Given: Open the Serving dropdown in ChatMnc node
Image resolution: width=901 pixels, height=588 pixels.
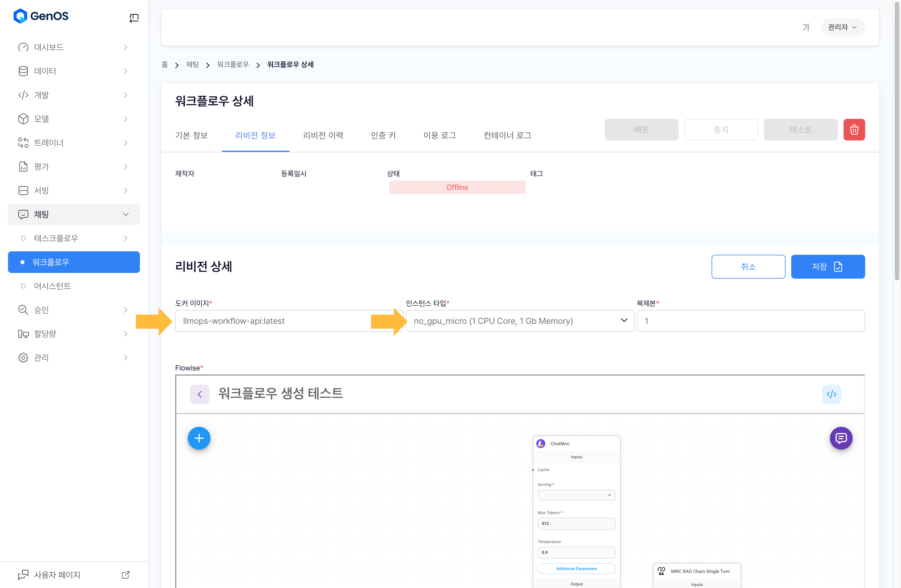Looking at the screenshot, I should coord(576,495).
